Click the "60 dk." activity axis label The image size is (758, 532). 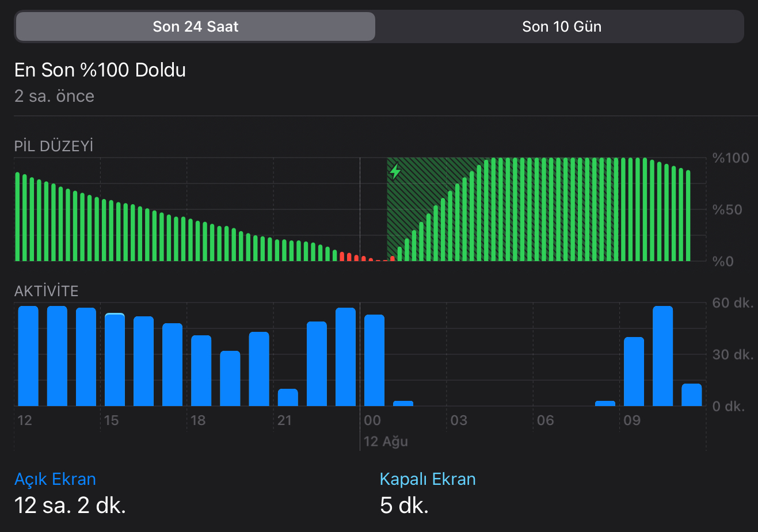tap(733, 303)
